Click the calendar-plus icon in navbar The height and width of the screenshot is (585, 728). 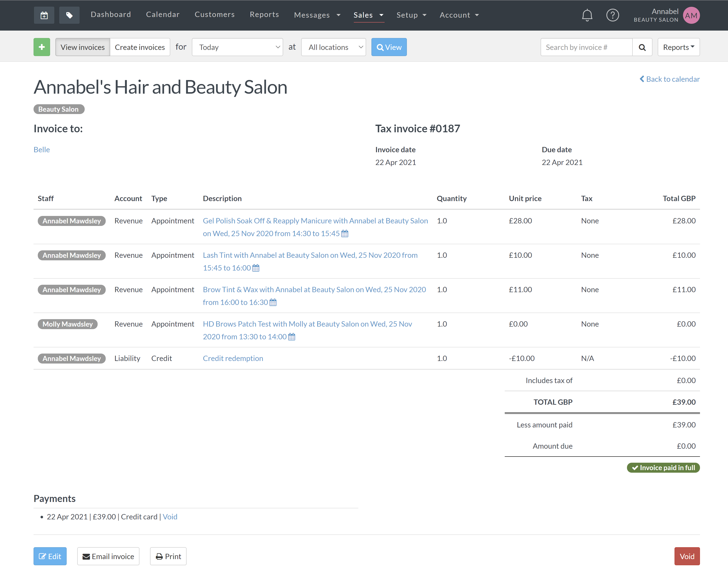pyautogui.click(x=44, y=15)
